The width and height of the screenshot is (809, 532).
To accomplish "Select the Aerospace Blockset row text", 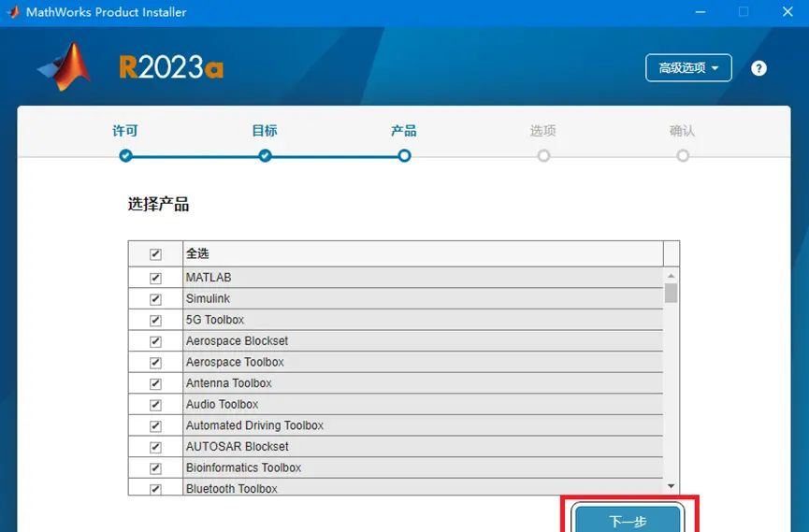I will pos(237,341).
